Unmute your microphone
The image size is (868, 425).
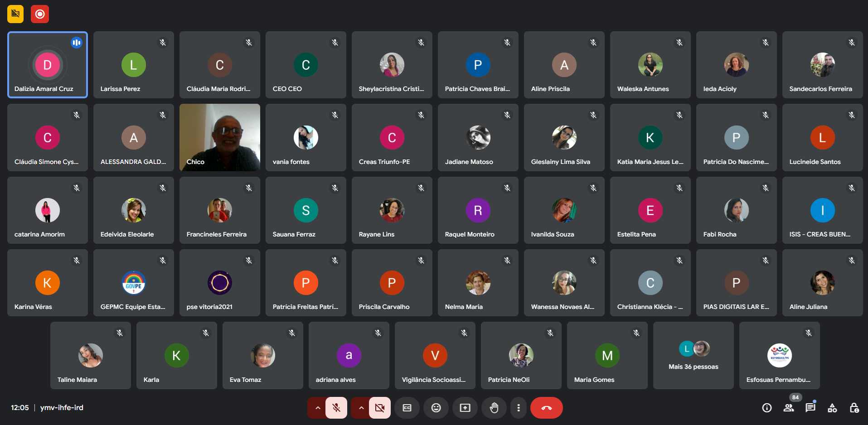coord(336,408)
